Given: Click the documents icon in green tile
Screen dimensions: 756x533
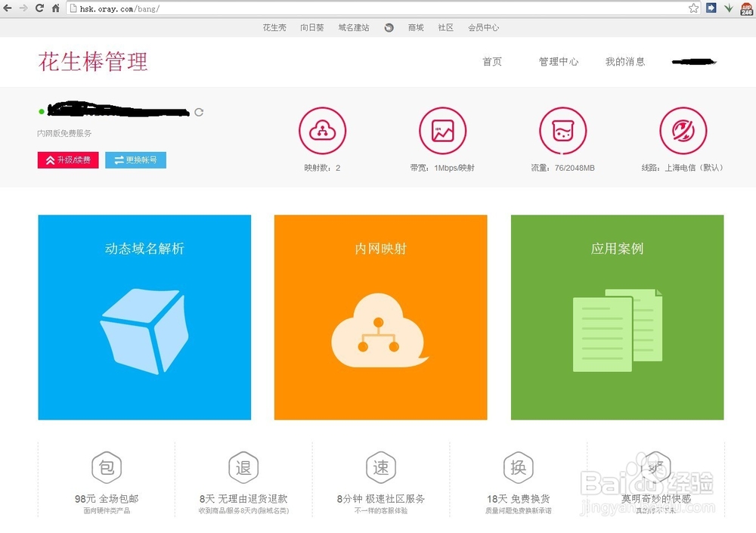Looking at the screenshot, I should click(x=618, y=330).
